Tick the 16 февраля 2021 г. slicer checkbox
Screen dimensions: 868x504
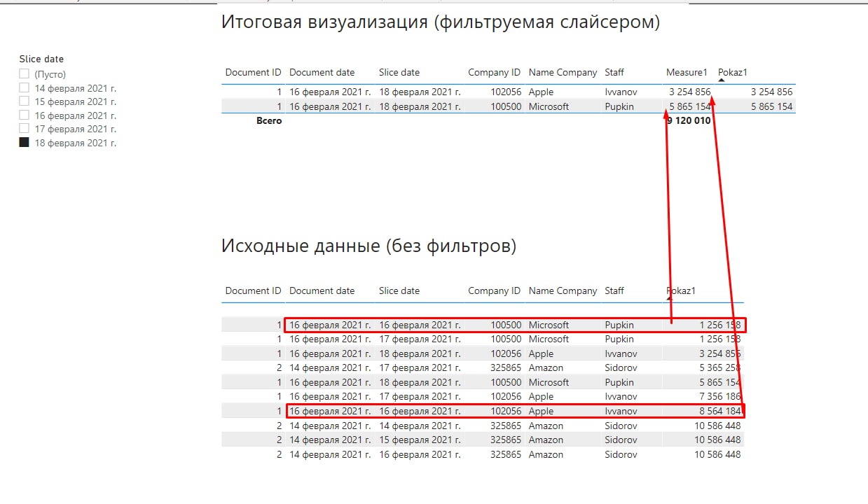pos(25,115)
